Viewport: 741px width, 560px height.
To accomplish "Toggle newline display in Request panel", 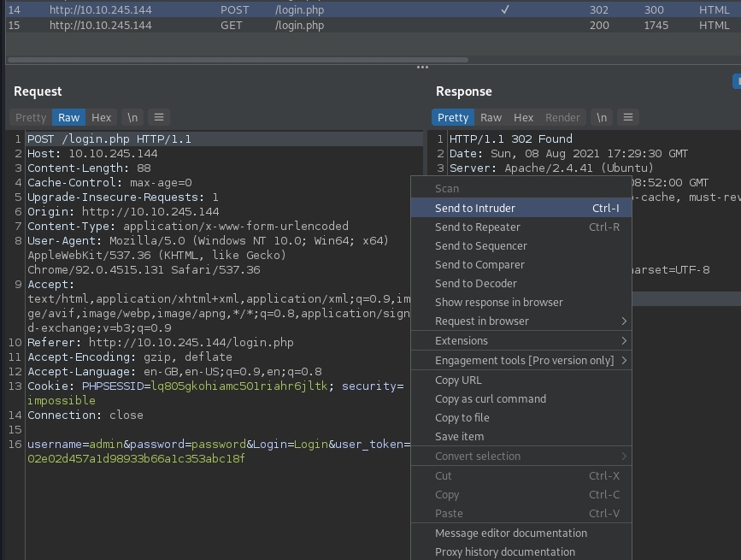I will click(132, 117).
